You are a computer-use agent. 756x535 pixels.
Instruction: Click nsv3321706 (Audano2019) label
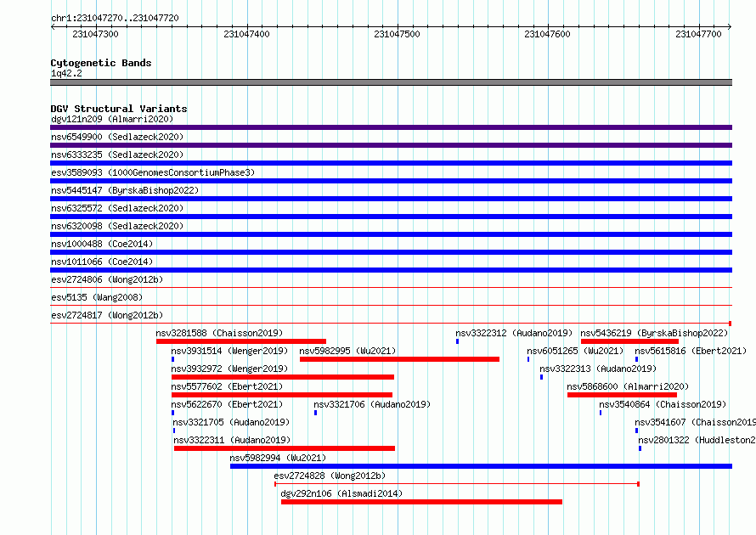[x=372, y=404]
